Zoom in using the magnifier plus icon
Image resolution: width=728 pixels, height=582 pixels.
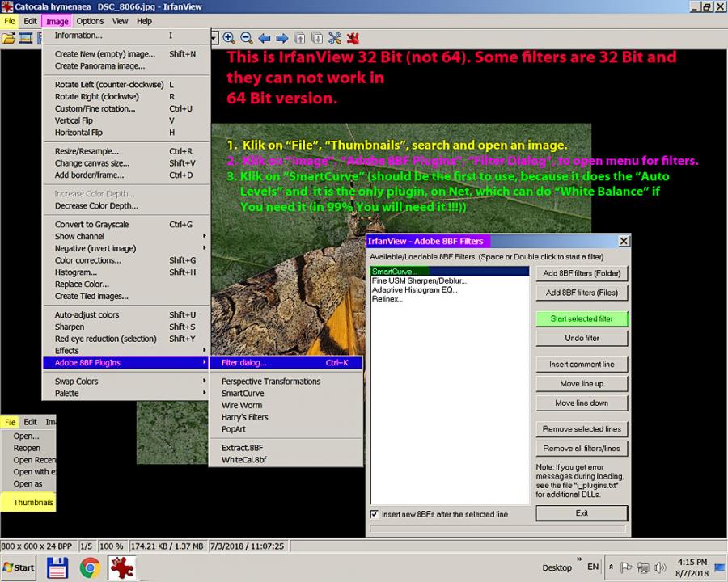[x=228, y=38]
